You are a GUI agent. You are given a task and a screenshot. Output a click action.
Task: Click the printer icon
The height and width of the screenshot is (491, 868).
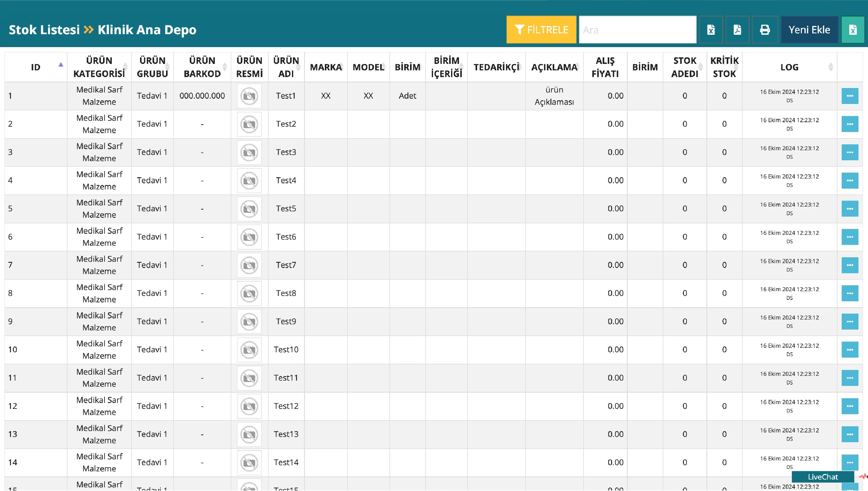point(765,30)
